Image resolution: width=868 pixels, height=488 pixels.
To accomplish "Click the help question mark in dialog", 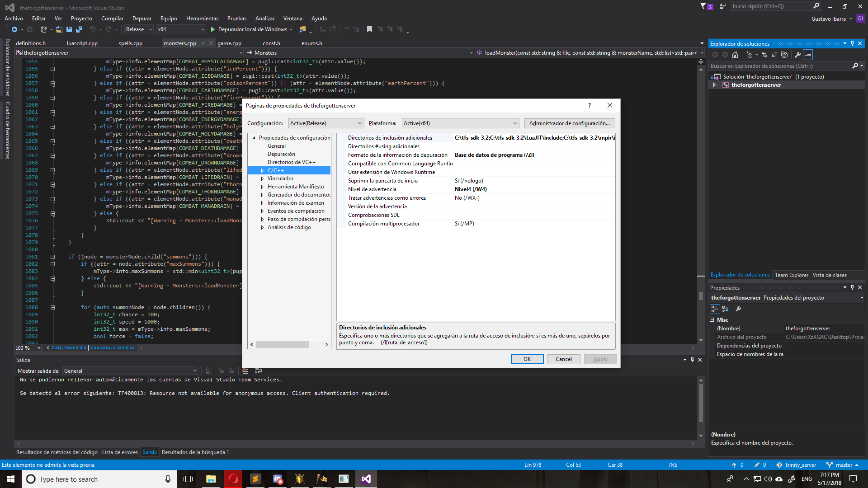I will pyautogui.click(x=589, y=105).
